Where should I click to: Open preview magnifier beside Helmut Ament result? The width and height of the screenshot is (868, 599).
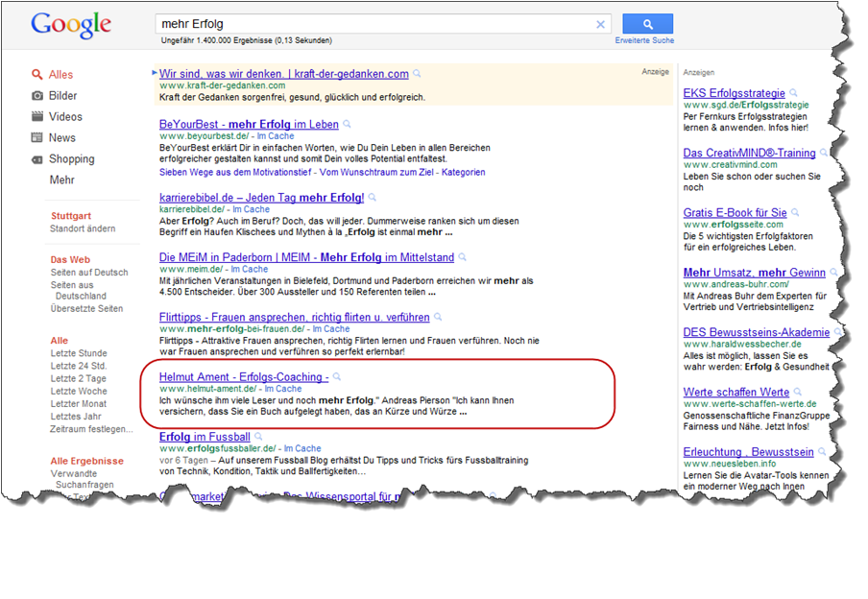click(x=337, y=376)
